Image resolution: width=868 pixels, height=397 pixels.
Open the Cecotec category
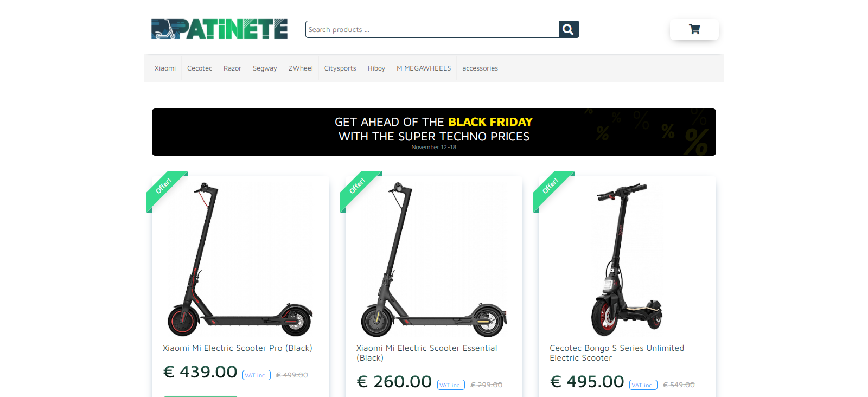point(200,68)
